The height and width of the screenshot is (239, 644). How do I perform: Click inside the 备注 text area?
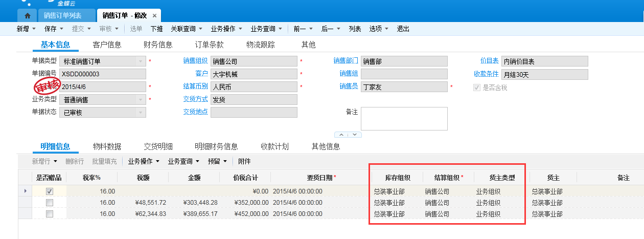click(404, 119)
